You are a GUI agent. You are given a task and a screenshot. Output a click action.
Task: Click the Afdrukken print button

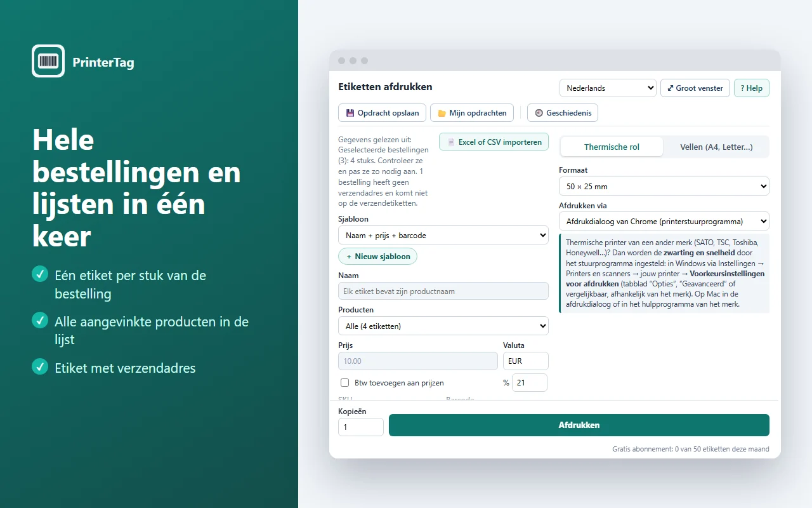point(579,425)
